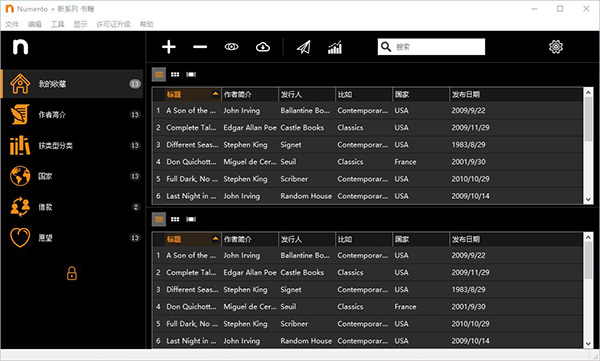This screenshot has height=361, width=600.
Task: Click 'Random House' in upper table
Action: point(306,196)
